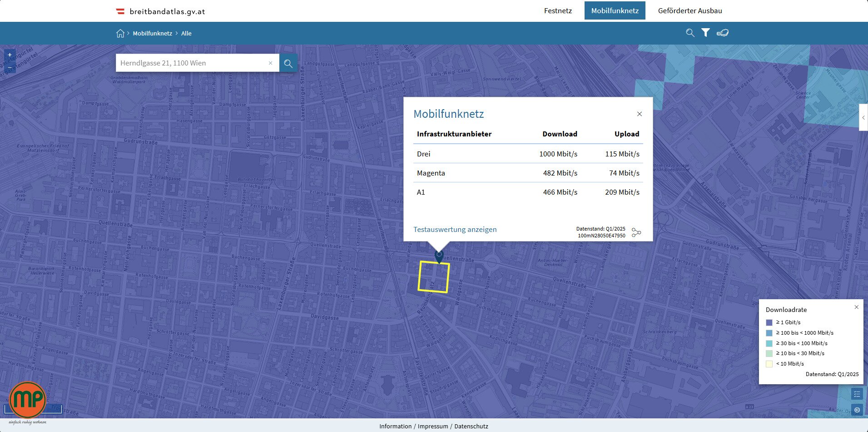868x432 pixels.
Task: Click the ≥ 1 Gbit/s legend swatch
Action: point(769,322)
